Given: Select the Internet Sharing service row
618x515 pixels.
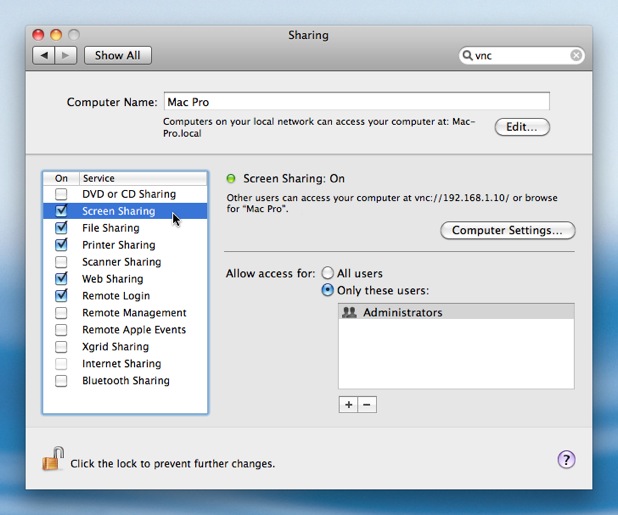Looking at the screenshot, I should [125, 363].
